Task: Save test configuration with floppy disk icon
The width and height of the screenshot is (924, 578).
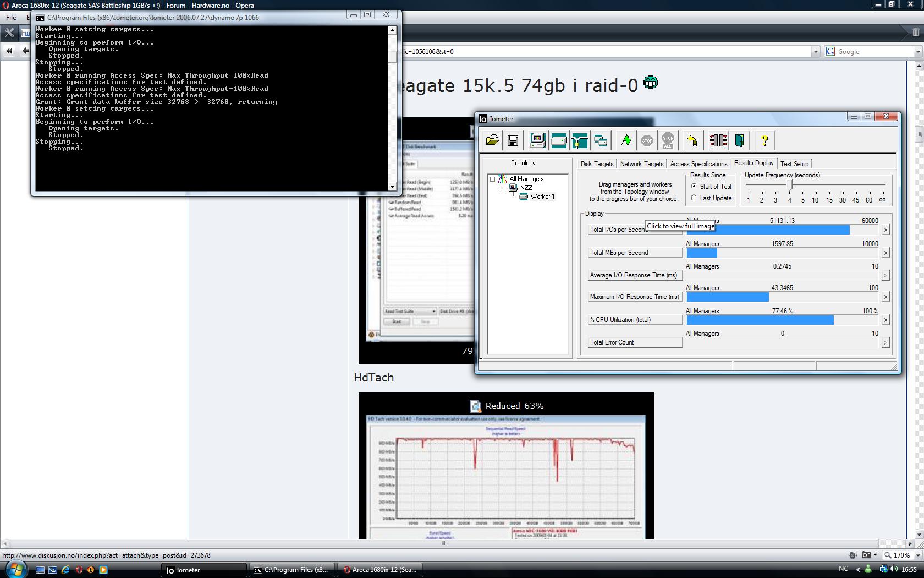Action: pos(513,140)
